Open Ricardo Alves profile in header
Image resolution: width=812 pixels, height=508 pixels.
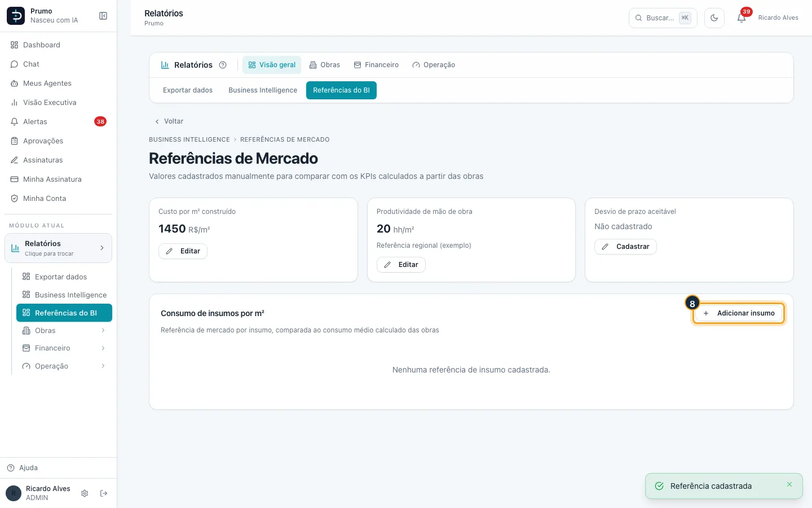point(778,18)
